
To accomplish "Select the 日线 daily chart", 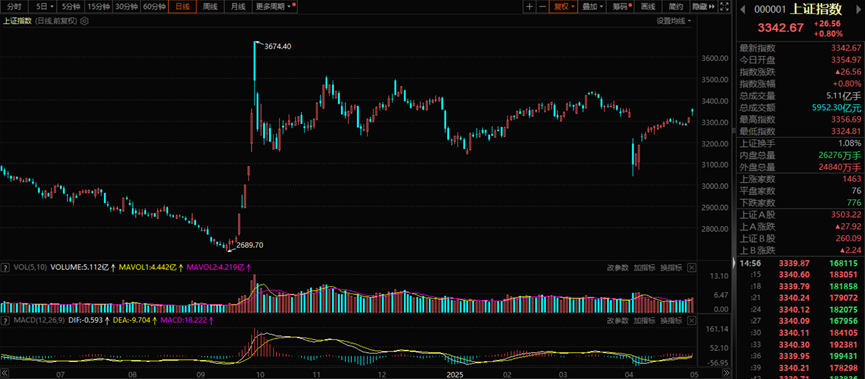I will 182,7.
